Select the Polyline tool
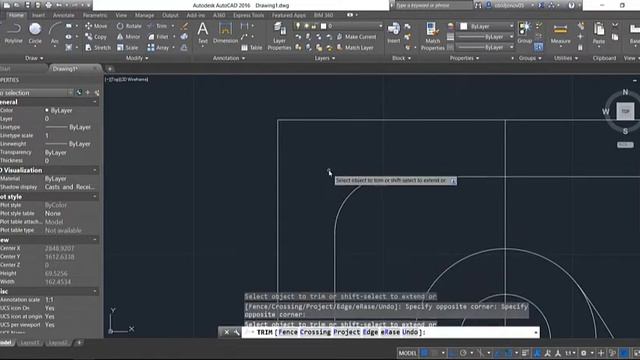 point(13,33)
